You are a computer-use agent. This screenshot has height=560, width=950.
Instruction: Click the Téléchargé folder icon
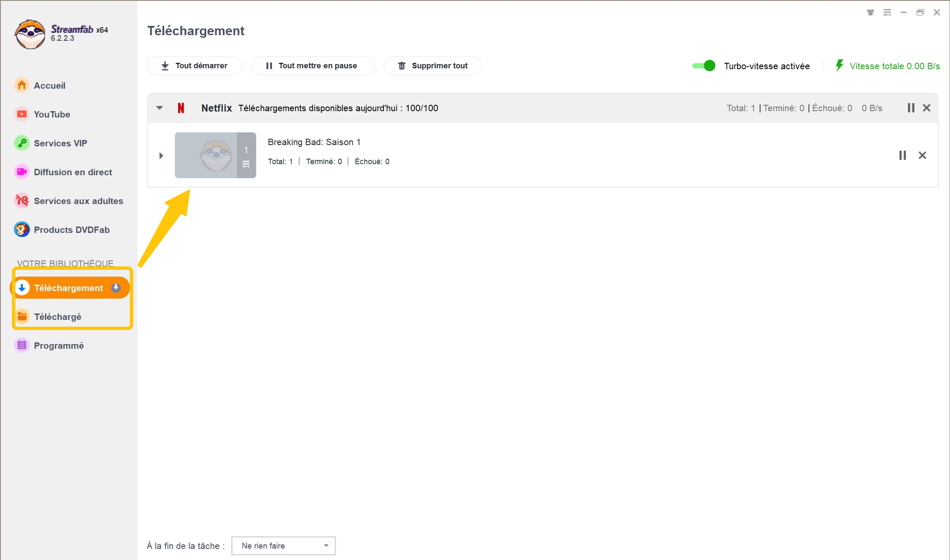[22, 316]
